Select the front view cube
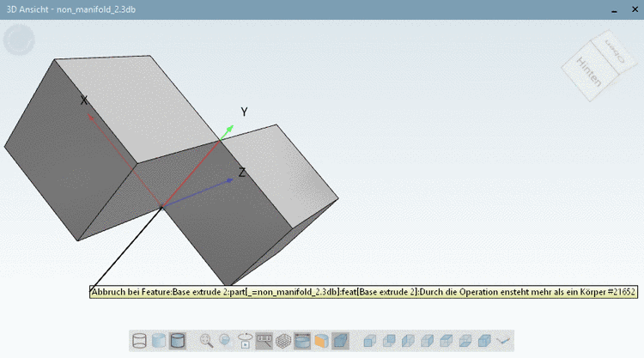The width and height of the screenshot is (644, 358). 369,341
